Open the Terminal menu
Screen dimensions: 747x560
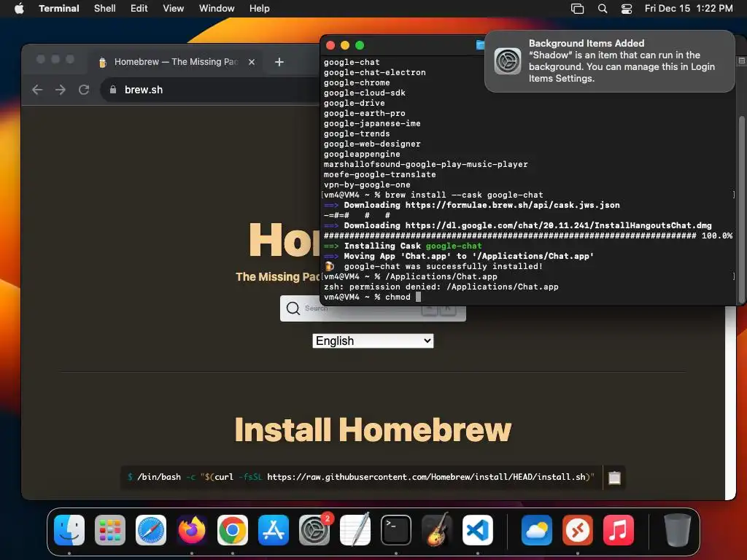pos(58,8)
